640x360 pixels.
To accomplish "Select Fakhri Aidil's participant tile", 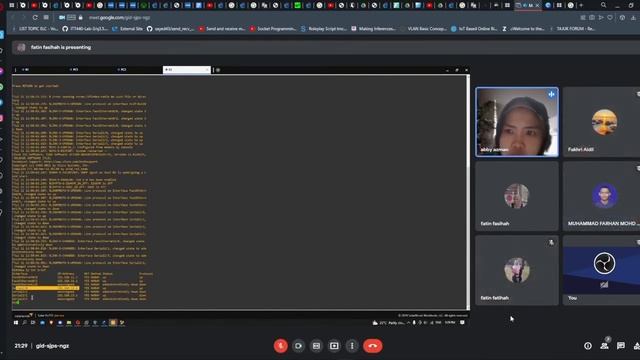I will tap(601, 122).
